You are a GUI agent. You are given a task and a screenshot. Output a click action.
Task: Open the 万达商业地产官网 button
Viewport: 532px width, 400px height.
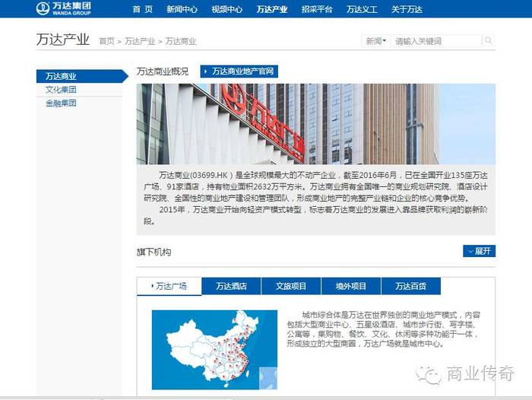(x=239, y=71)
